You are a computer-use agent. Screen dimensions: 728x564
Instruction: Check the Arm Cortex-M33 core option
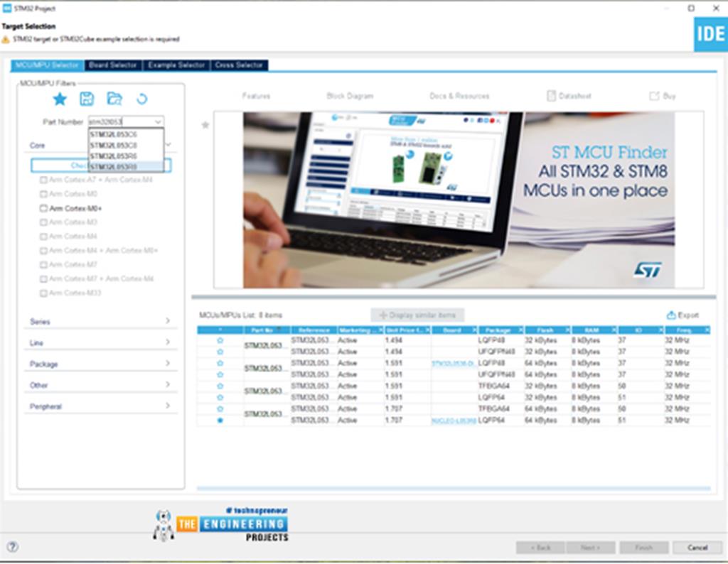(x=44, y=293)
